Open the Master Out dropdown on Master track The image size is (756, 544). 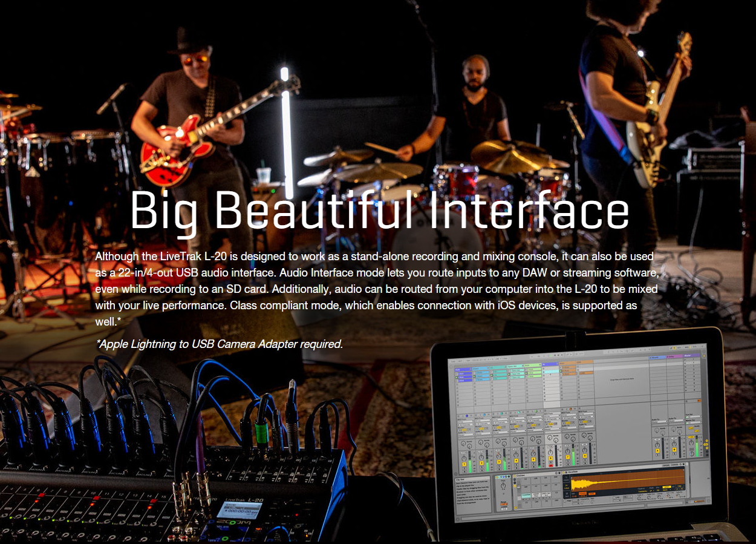(x=693, y=424)
